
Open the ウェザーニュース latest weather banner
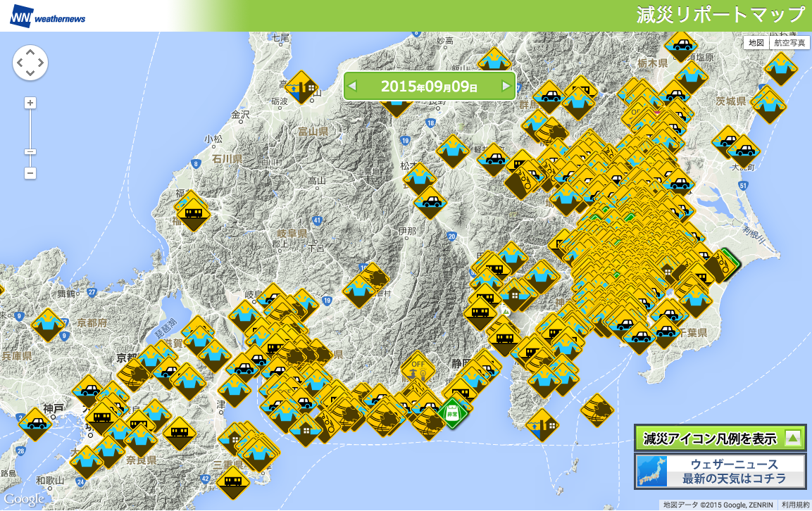(719, 472)
